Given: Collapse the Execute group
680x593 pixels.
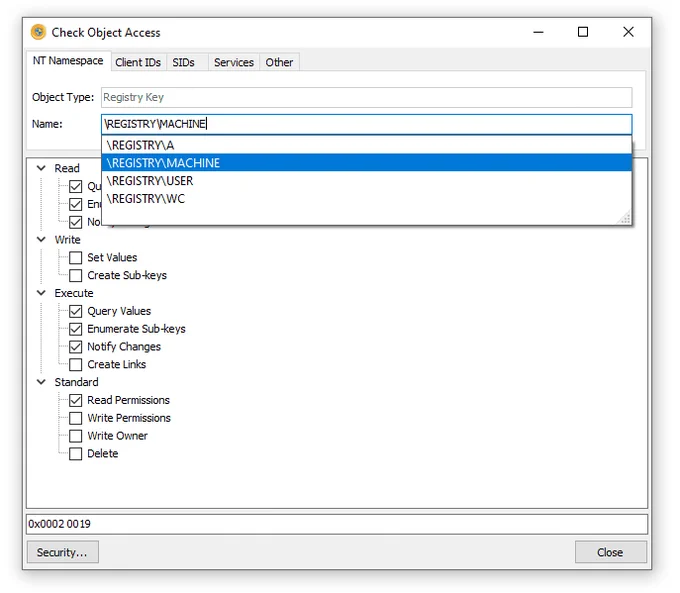Looking at the screenshot, I should point(41,293).
